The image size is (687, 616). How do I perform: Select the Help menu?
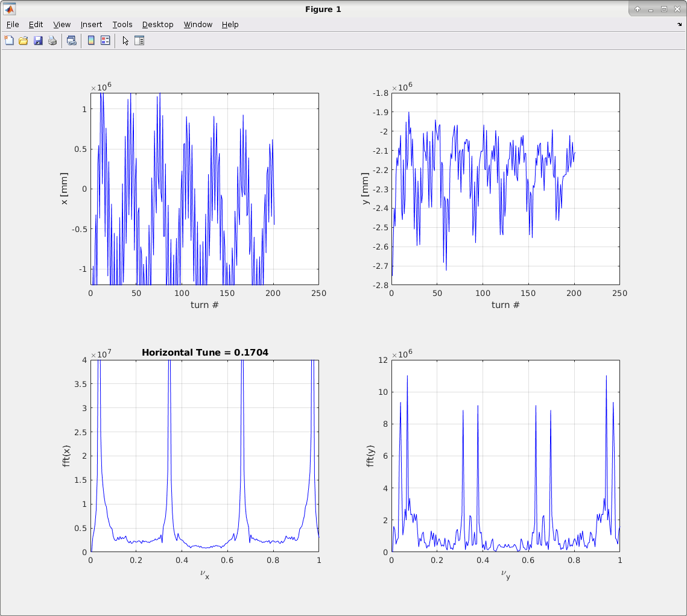(x=230, y=25)
